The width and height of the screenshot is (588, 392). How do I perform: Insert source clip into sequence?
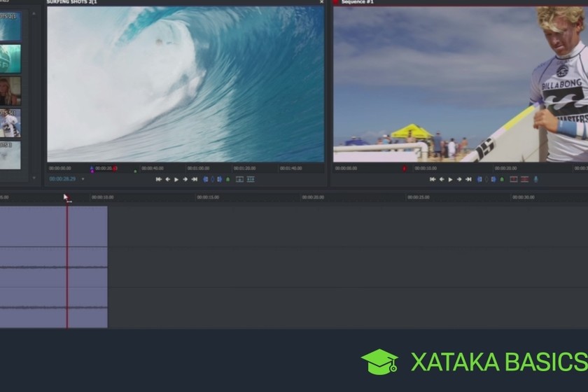coord(239,179)
